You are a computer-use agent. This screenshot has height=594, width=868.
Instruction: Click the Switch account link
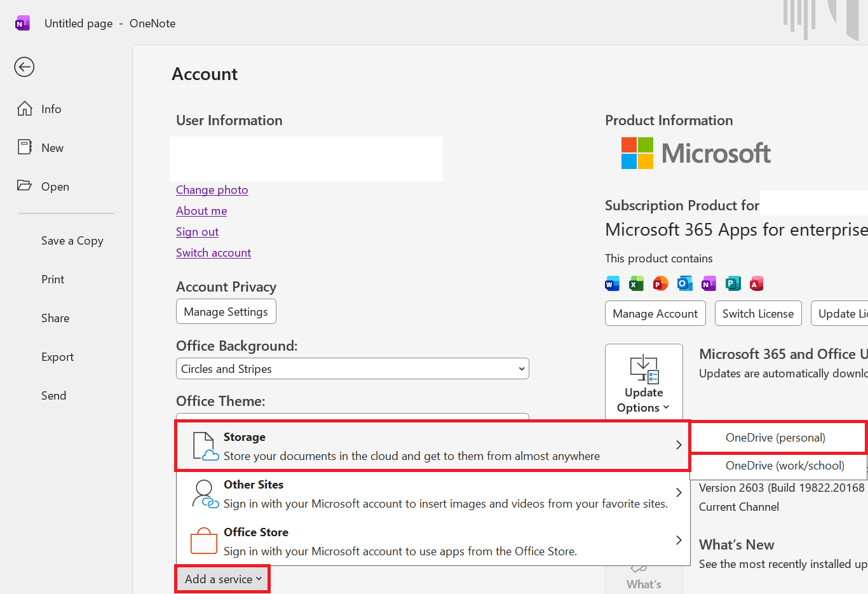point(214,253)
